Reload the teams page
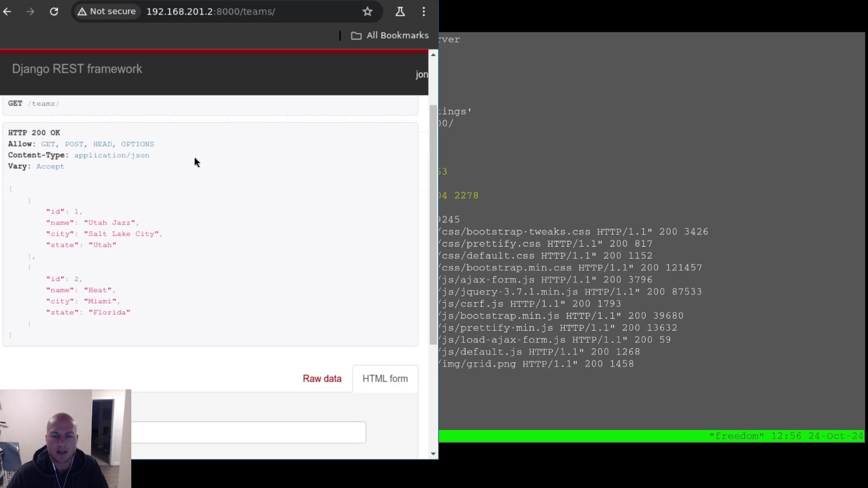868x488 pixels. (x=54, y=11)
